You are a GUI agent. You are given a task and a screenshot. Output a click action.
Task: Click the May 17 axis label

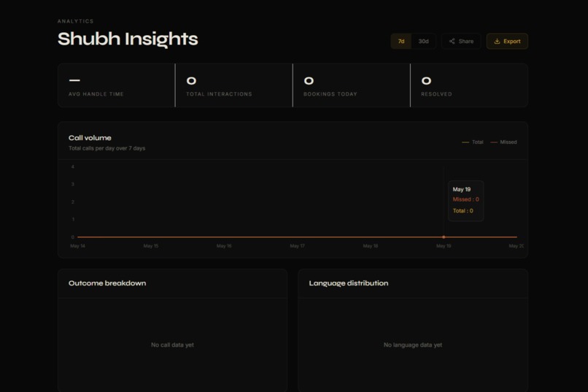[x=297, y=246]
